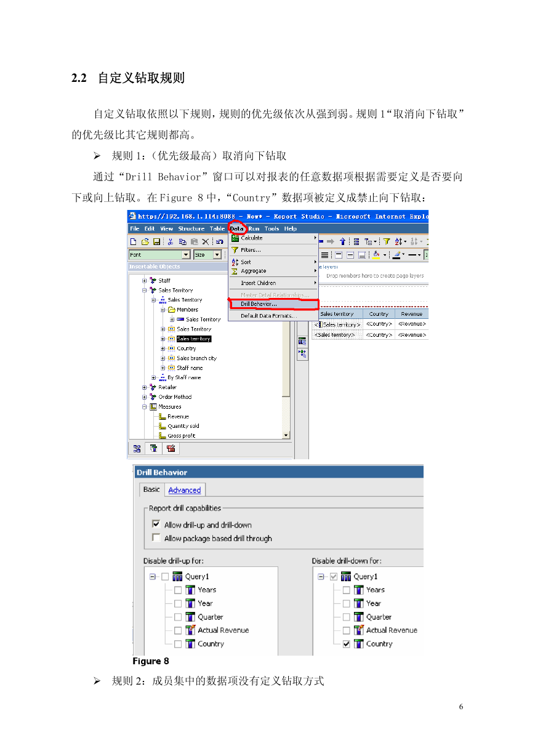Select Default Data Formats menu entry
The height and width of the screenshot is (756, 535).
[x=274, y=316]
